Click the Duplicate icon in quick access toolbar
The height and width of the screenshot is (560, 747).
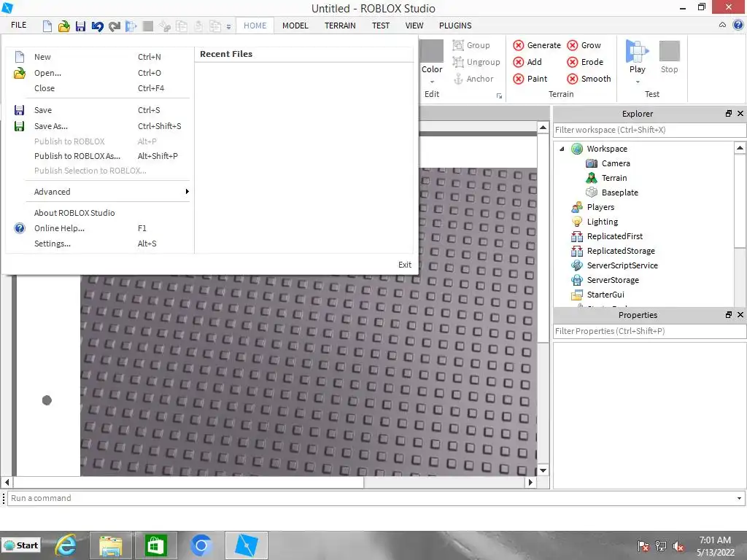click(215, 26)
